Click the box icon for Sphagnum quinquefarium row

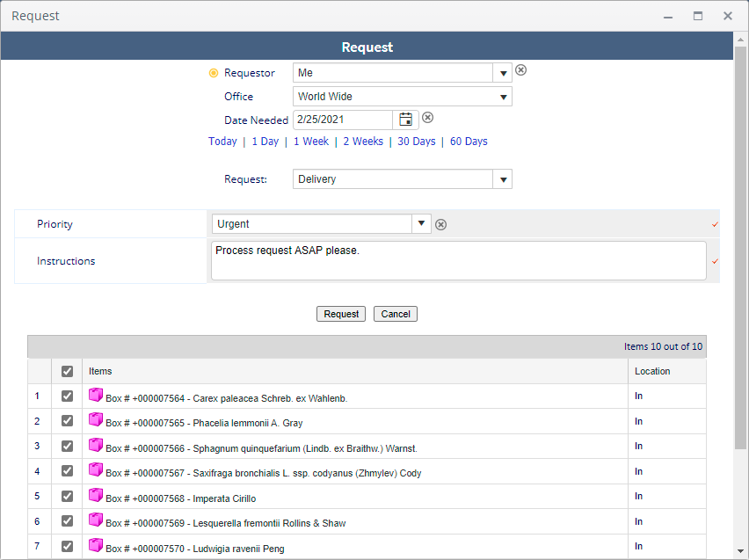[x=96, y=445]
